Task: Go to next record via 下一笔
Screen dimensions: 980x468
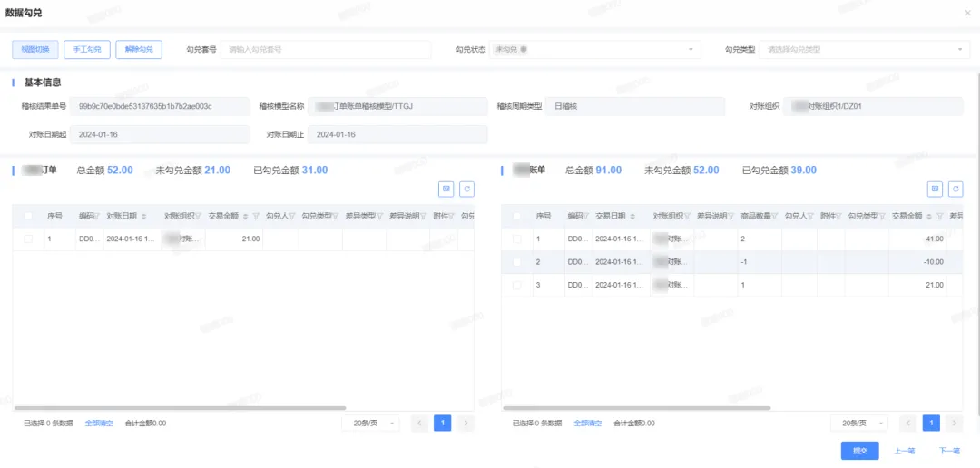Action: coord(949,451)
